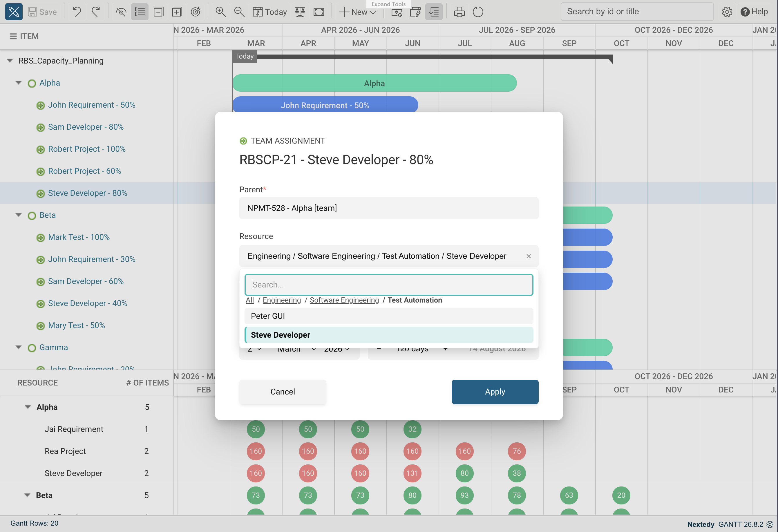
Task: Click the Today timeline marker
Action: [244, 56]
